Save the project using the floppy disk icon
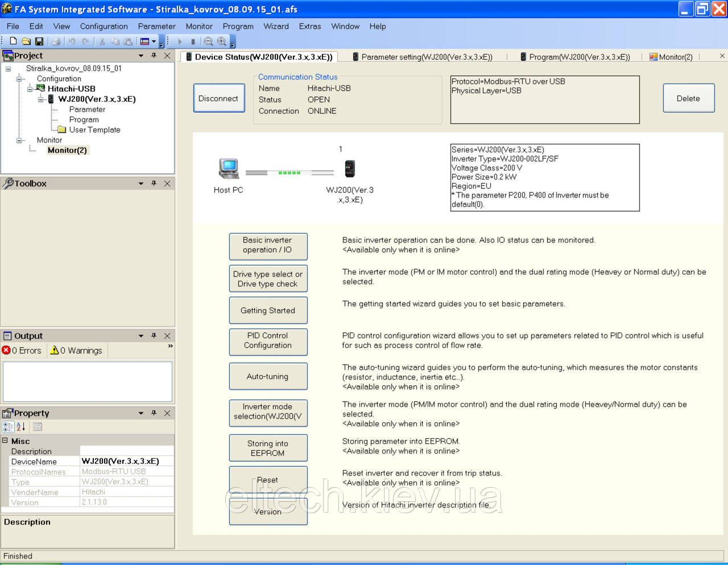 pyautogui.click(x=39, y=41)
